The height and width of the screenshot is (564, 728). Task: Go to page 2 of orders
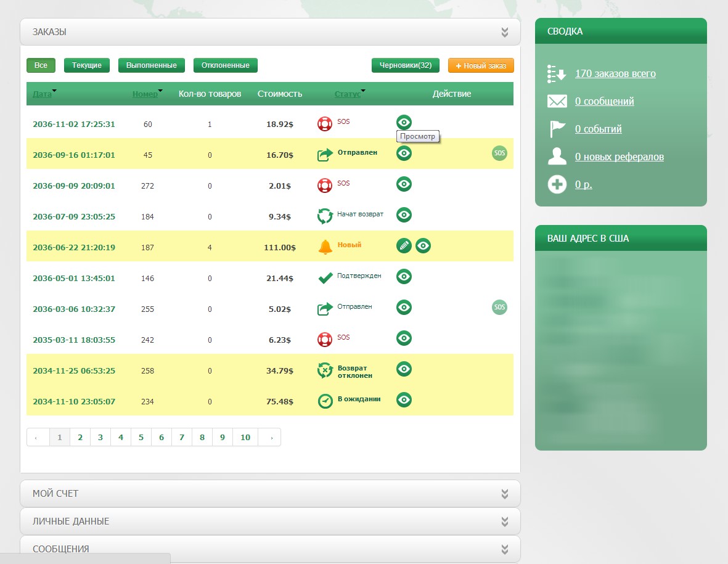click(80, 437)
